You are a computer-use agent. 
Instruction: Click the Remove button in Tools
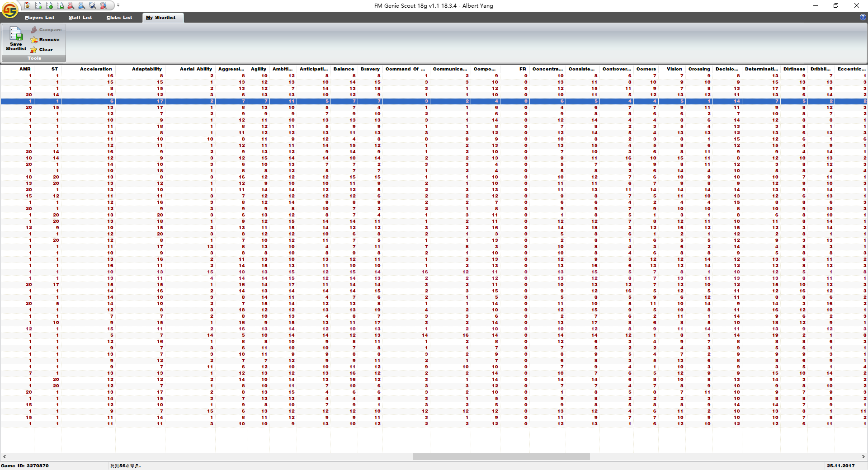tap(45, 40)
